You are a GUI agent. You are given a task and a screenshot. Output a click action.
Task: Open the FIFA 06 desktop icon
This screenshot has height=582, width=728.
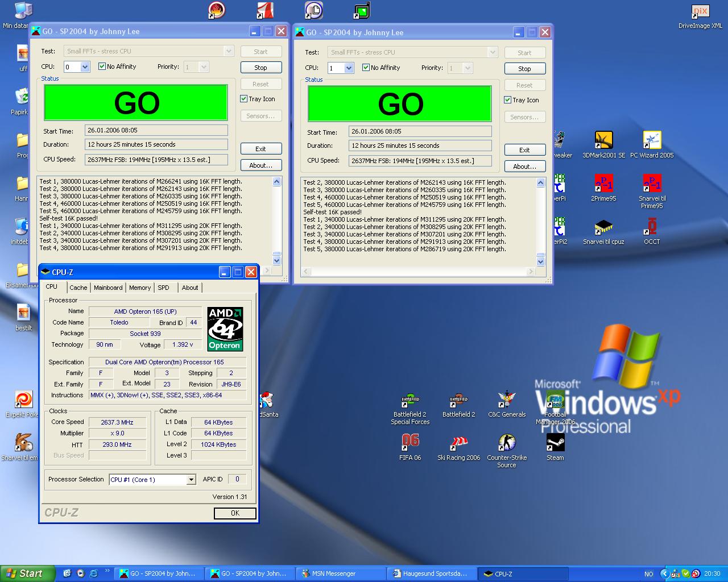tap(410, 447)
